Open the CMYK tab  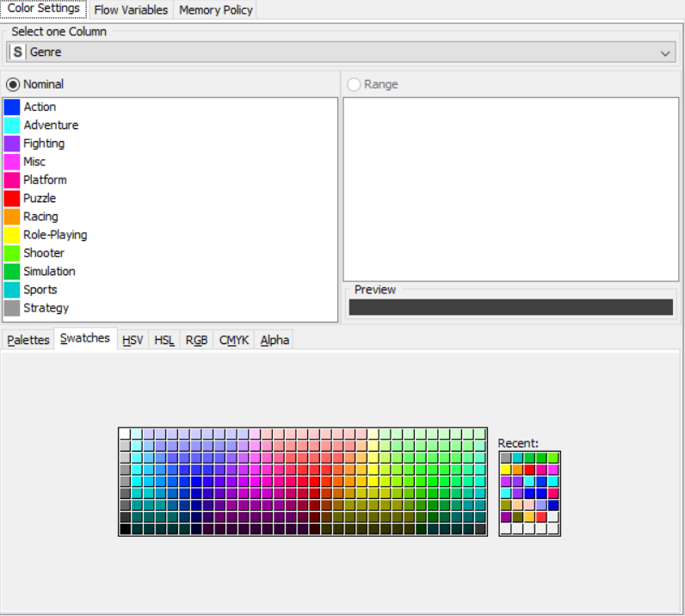[x=234, y=340]
